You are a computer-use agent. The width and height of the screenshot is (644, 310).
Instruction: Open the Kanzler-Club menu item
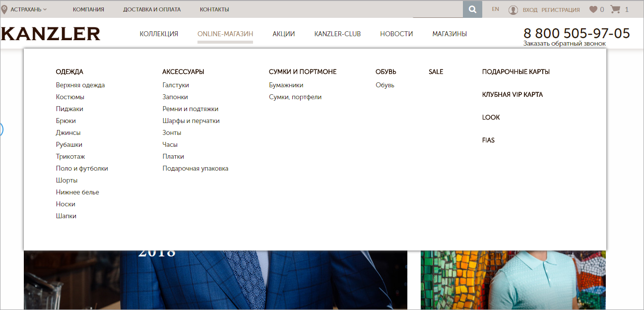click(x=337, y=34)
